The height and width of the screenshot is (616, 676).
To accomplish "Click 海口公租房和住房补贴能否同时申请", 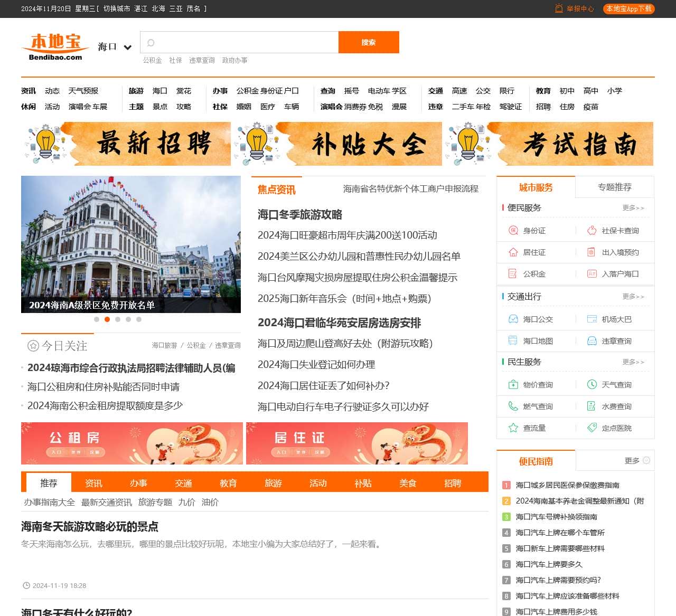I will point(104,387).
